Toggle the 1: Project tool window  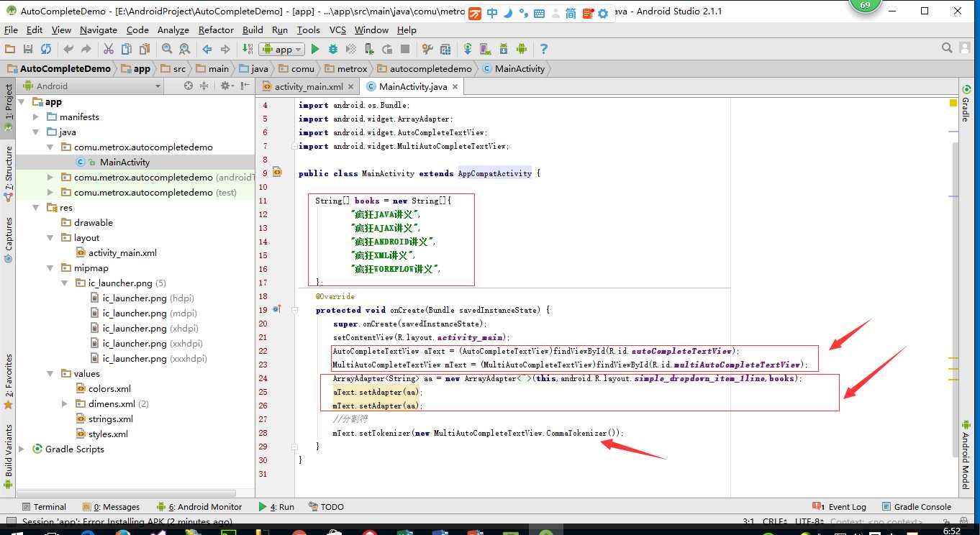(x=9, y=109)
